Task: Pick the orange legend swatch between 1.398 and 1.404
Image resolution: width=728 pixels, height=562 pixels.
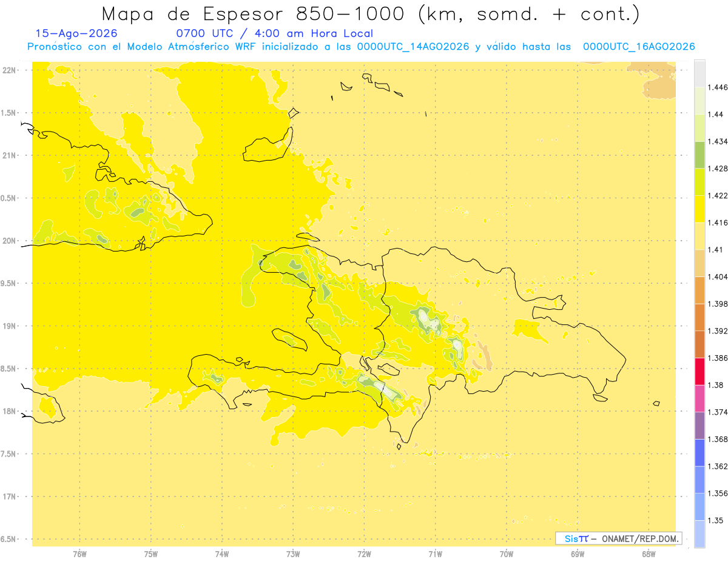Action: pos(699,290)
